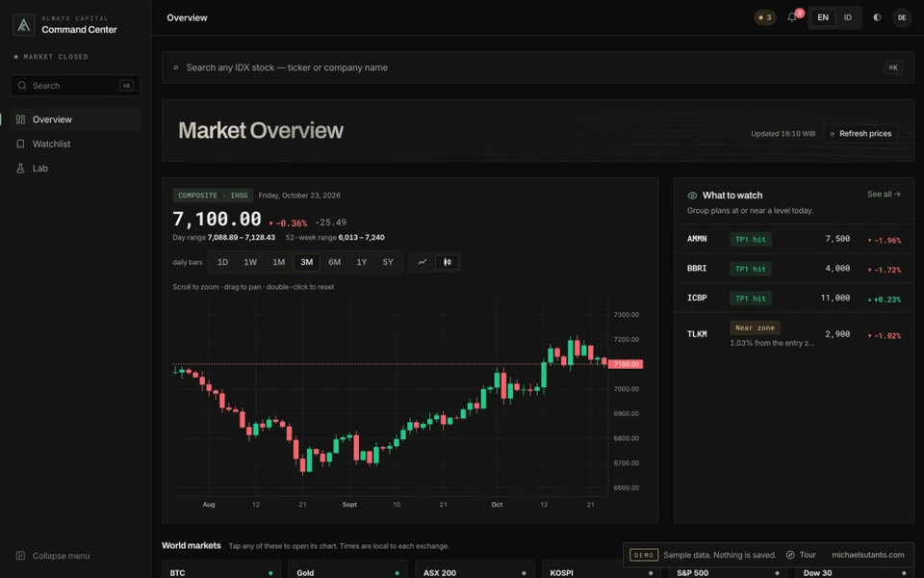Select the 1W chart range

point(250,262)
